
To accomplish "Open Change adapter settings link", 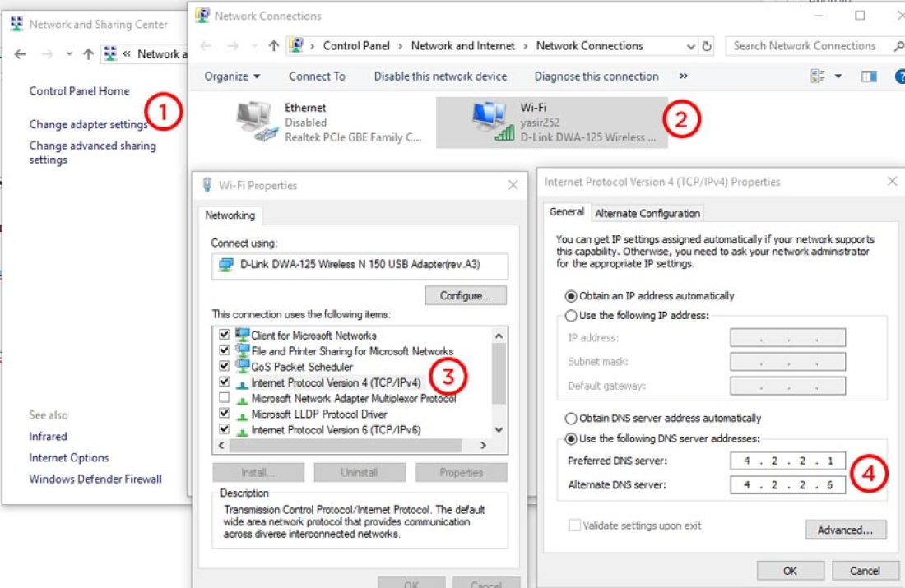I will tap(88, 125).
